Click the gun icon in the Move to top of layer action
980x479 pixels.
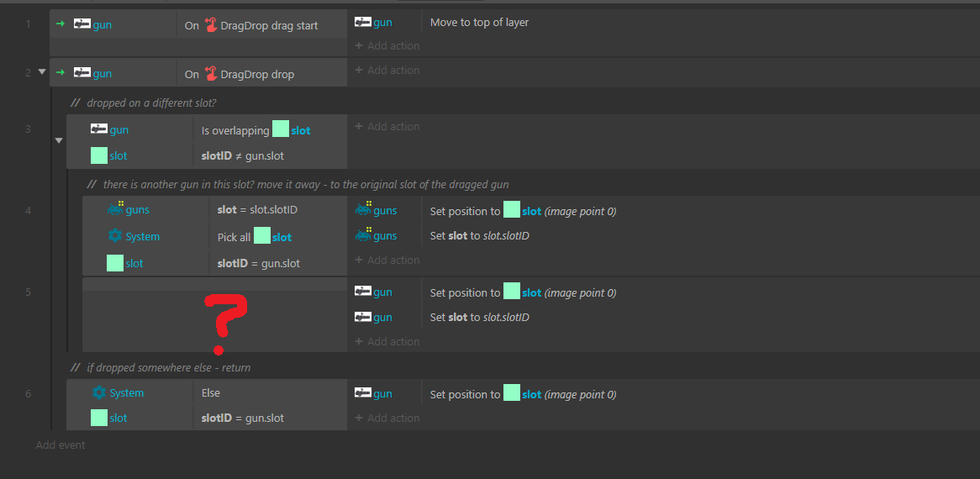[363, 23]
